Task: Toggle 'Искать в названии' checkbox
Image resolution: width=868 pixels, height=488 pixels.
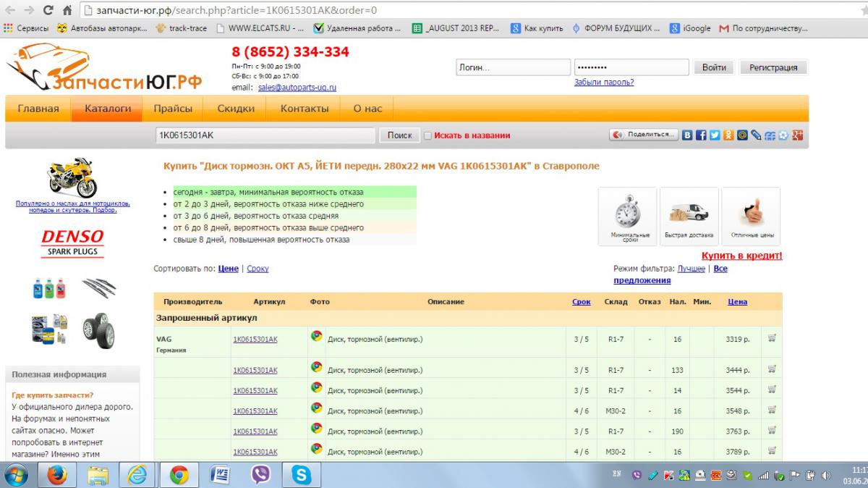Action: pyautogui.click(x=427, y=135)
